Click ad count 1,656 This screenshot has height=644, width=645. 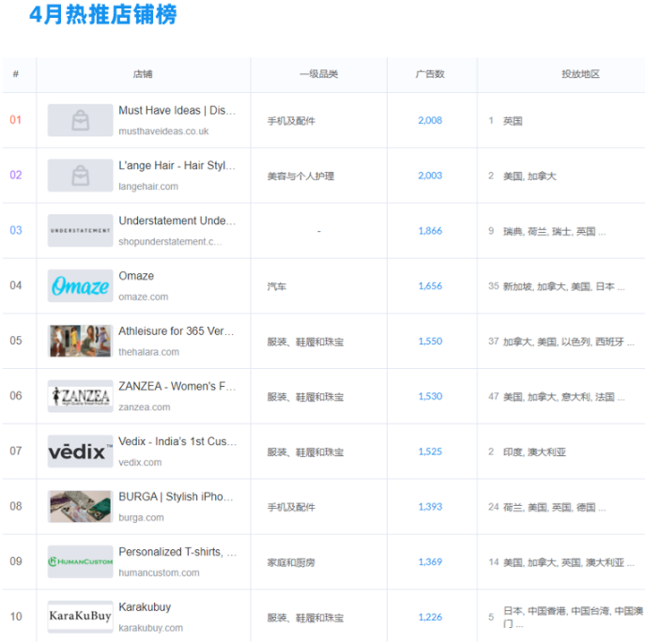click(430, 286)
